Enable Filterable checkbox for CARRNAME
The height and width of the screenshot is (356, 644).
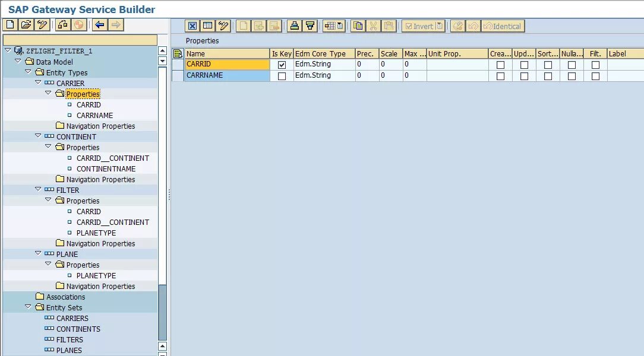[595, 77]
